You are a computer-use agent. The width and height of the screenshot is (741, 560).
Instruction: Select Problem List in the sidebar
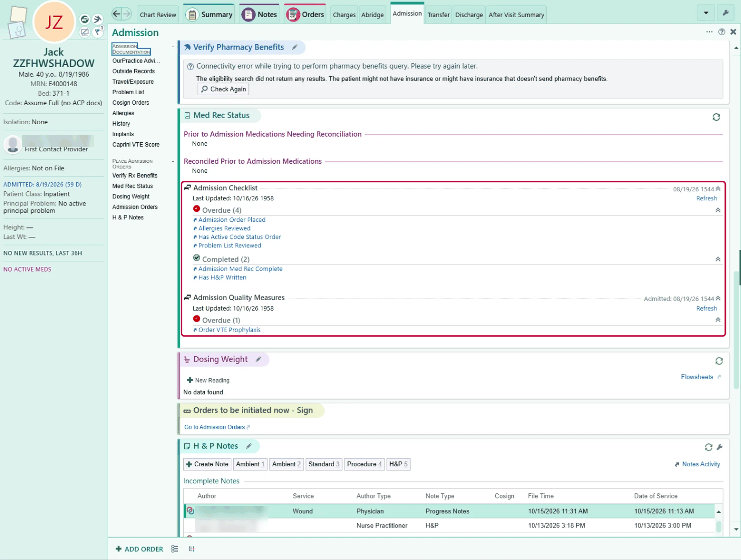pos(128,92)
